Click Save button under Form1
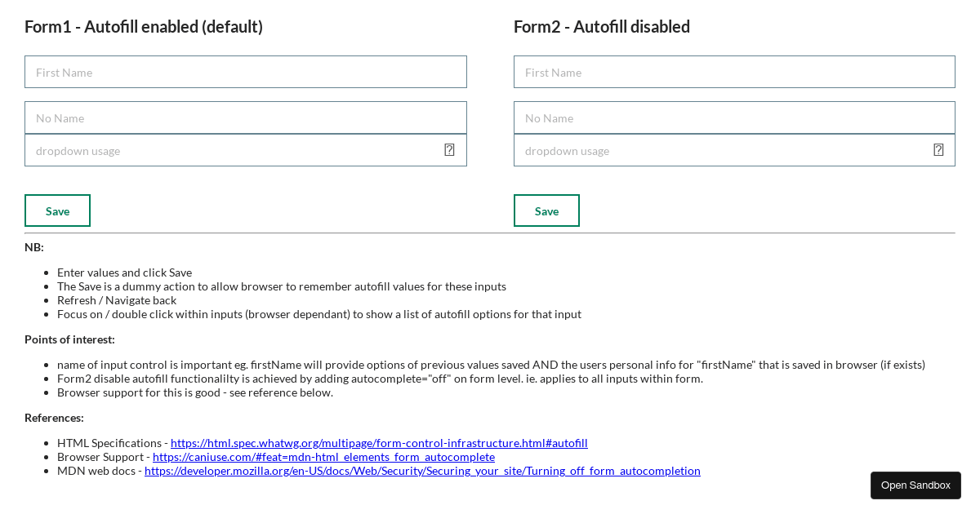This screenshot has height=514, width=980. pyautogui.click(x=57, y=210)
